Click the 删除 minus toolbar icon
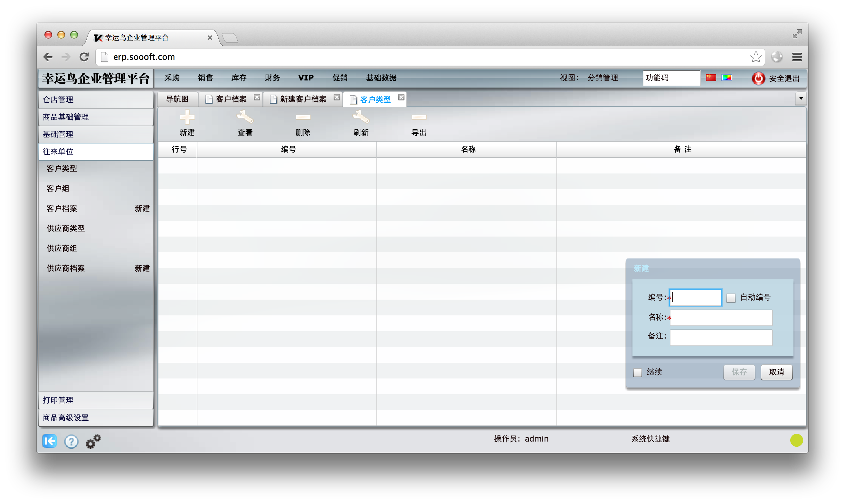 (x=303, y=117)
